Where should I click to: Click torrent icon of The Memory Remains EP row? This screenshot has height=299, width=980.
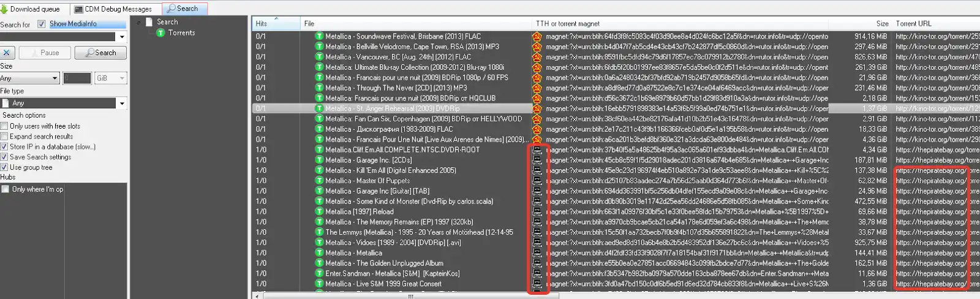coord(319,222)
